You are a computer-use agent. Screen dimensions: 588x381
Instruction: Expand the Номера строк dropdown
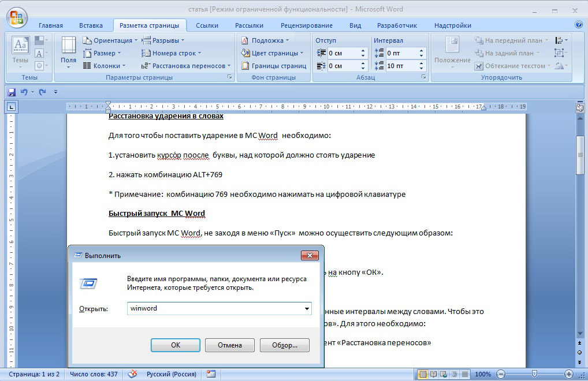point(172,53)
